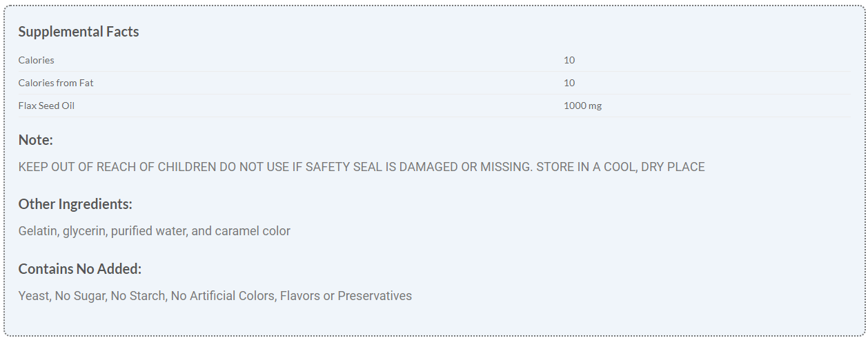This screenshot has height=338, width=868.
Task: Click the Note: heading
Action: coord(36,140)
